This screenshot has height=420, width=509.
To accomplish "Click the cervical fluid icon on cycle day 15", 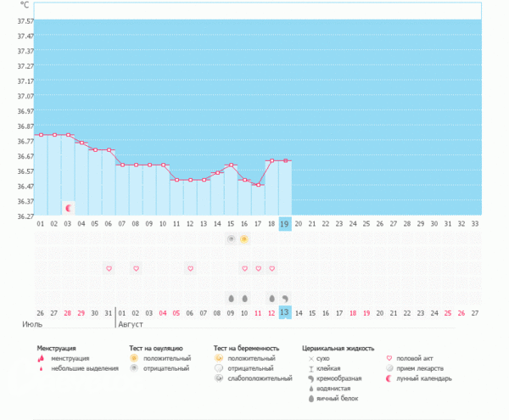I will coord(231,298).
